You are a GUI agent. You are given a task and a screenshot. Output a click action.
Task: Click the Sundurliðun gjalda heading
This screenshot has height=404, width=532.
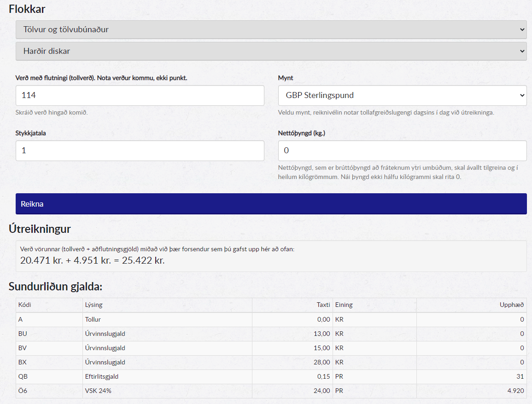click(55, 287)
